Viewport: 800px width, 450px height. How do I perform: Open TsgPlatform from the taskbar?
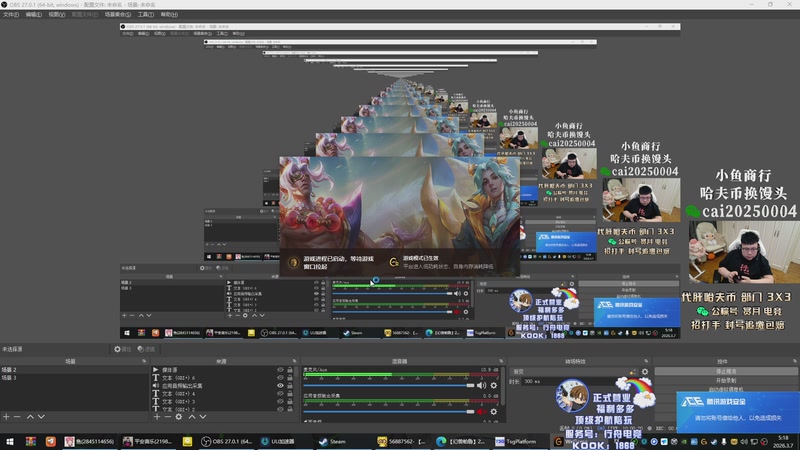(x=516, y=441)
